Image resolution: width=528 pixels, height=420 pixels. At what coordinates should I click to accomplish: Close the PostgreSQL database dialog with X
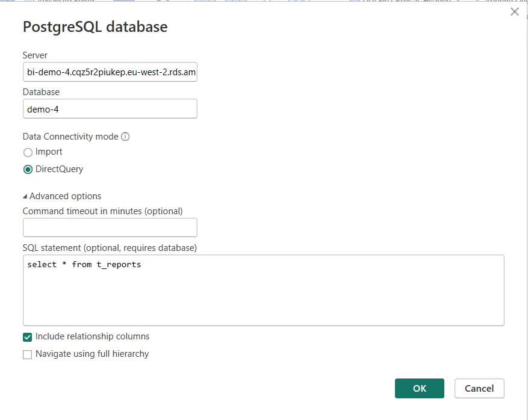(x=514, y=11)
